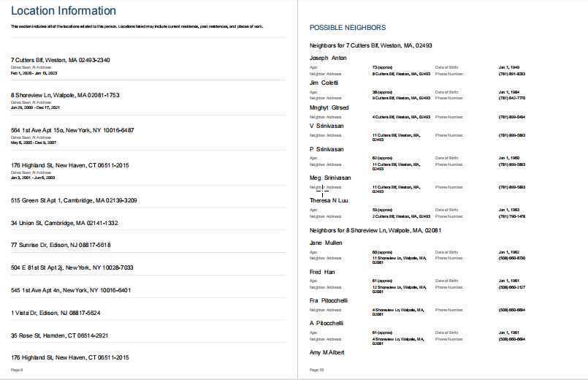588x380 pixels.
Task: Select the 564 1st Ave Apt 15o address
Action: pos(72,130)
